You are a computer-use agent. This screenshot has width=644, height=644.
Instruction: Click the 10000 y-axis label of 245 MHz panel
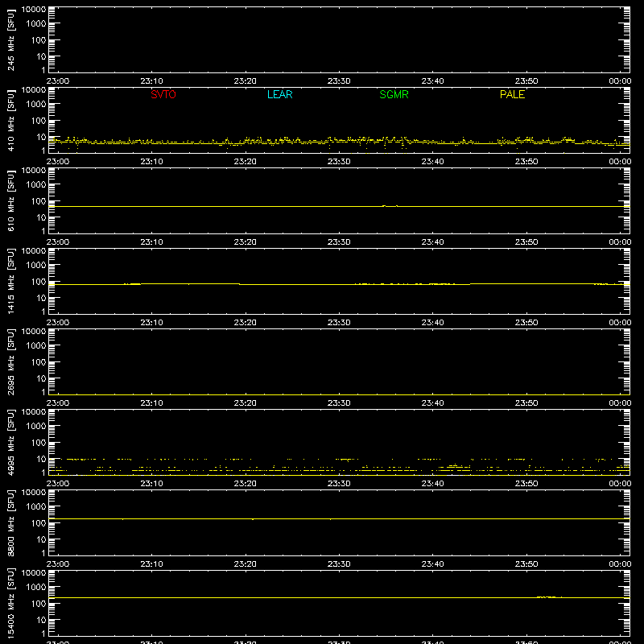coord(34,10)
